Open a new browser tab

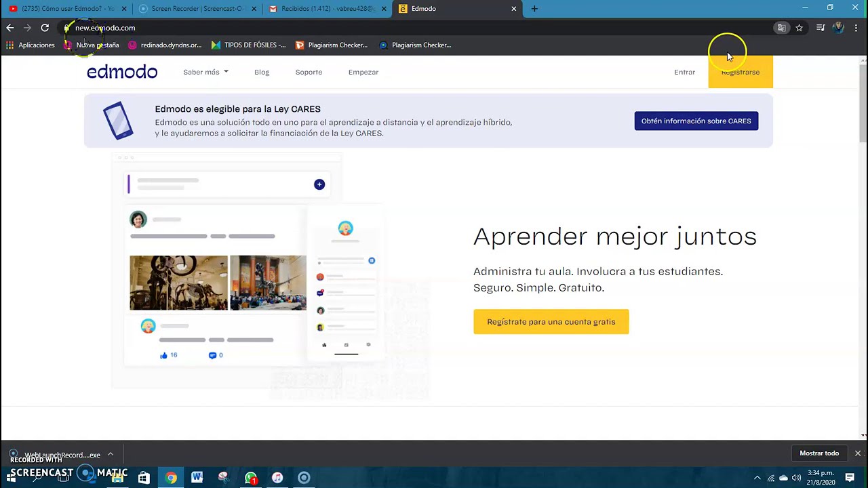(x=534, y=9)
